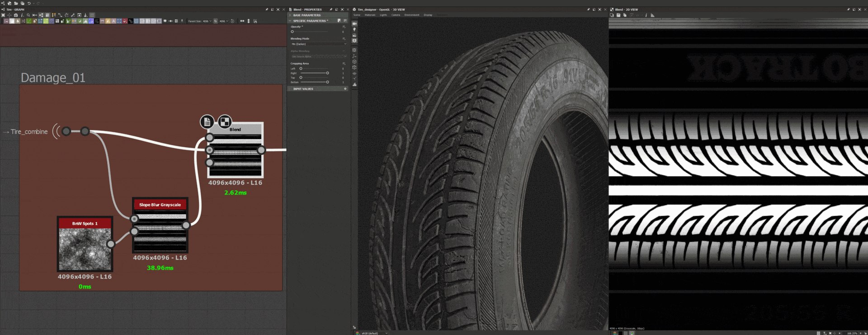Open the Blending Mode dropdown

(x=319, y=44)
